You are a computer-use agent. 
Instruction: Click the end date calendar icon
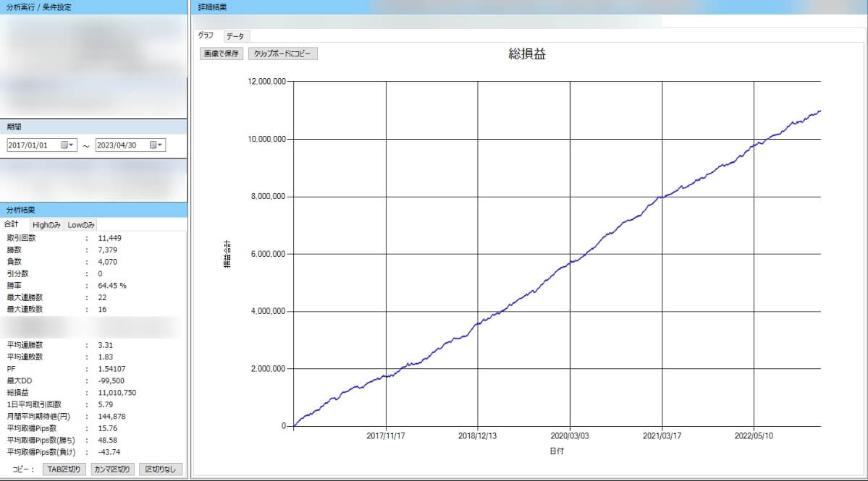[x=153, y=145]
